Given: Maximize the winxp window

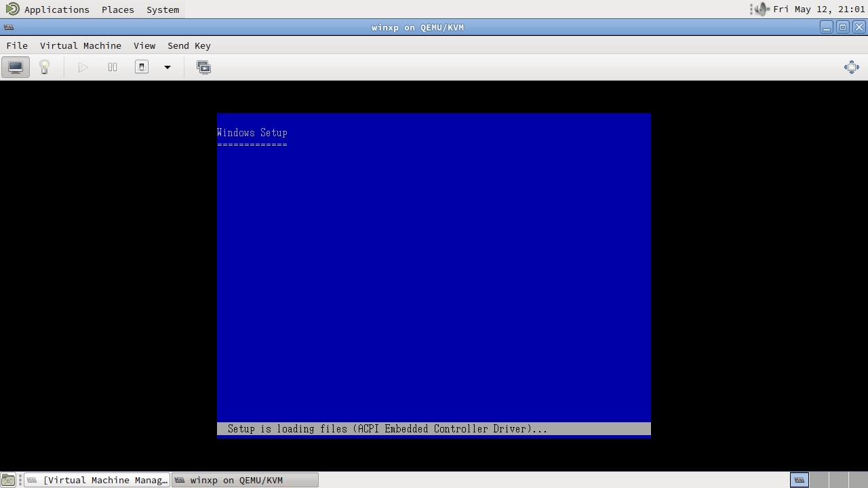Looking at the screenshot, I should pyautogui.click(x=842, y=27).
